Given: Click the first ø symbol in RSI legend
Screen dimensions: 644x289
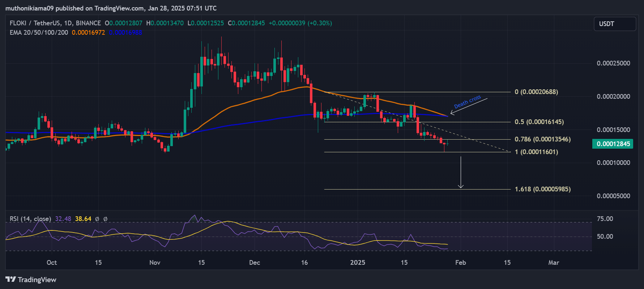Looking at the screenshot, I should (x=97, y=219).
